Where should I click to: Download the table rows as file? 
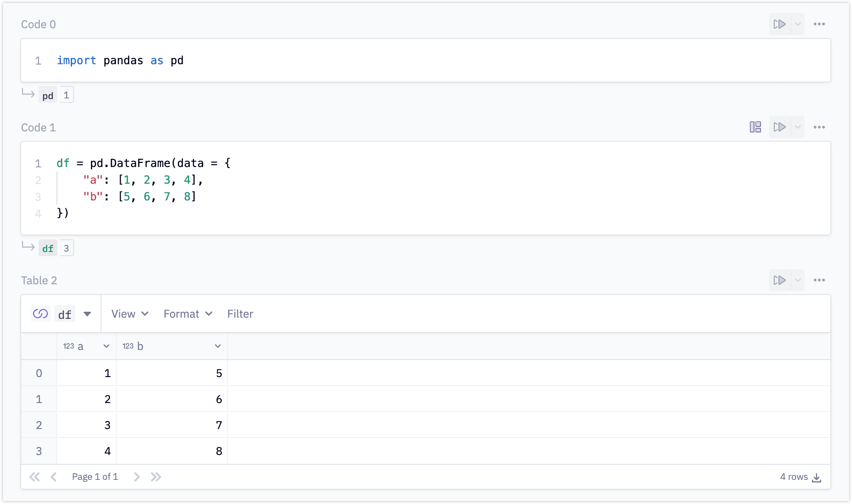click(x=816, y=477)
